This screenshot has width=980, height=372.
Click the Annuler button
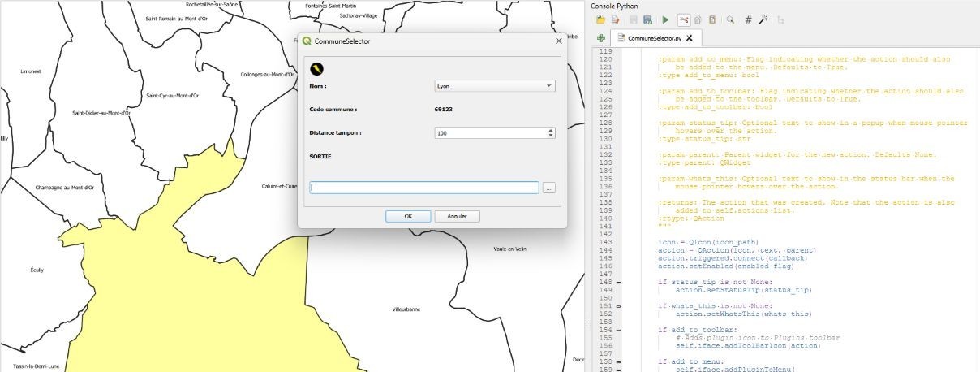(458, 217)
